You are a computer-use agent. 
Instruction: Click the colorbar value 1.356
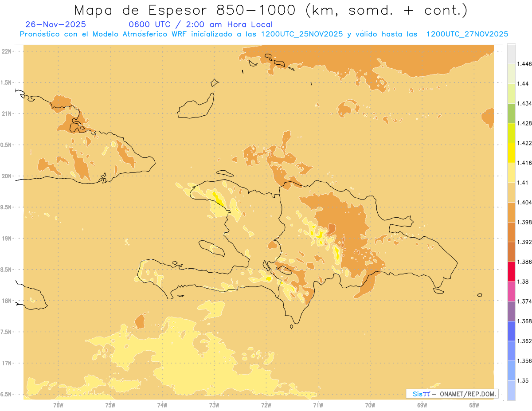pyautogui.click(x=525, y=361)
